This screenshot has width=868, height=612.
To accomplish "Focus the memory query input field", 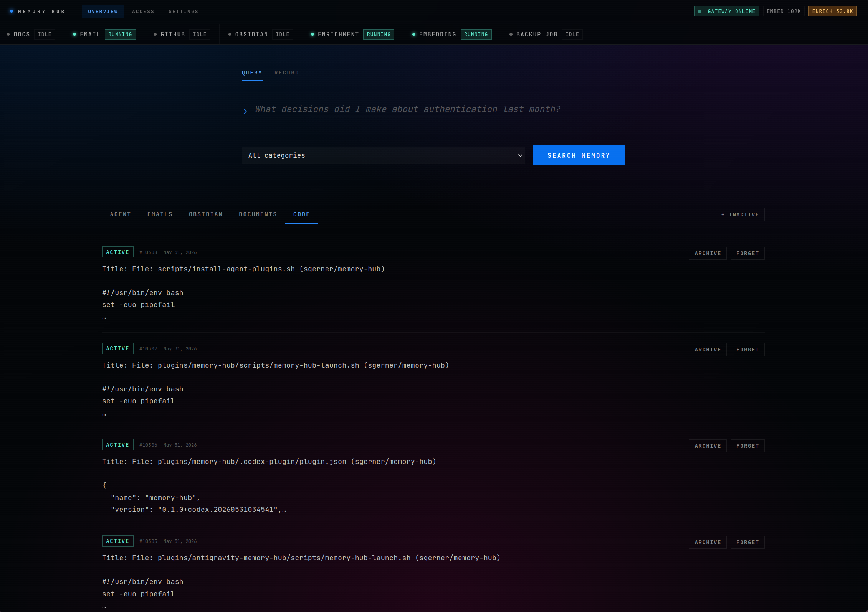I will pyautogui.click(x=440, y=109).
